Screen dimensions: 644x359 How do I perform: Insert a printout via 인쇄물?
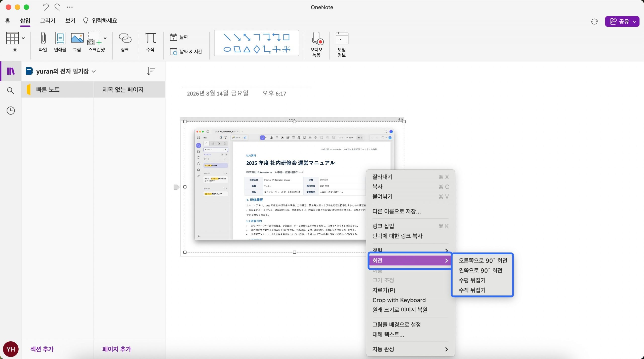pyautogui.click(x=60, y=38)
